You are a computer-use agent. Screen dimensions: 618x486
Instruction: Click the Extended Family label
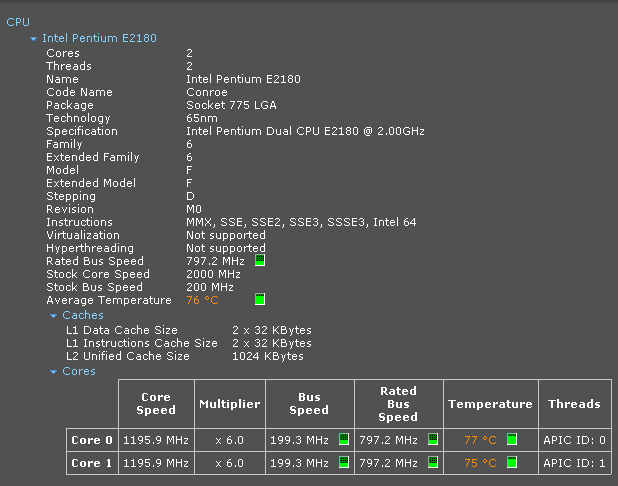coord(93,157)
